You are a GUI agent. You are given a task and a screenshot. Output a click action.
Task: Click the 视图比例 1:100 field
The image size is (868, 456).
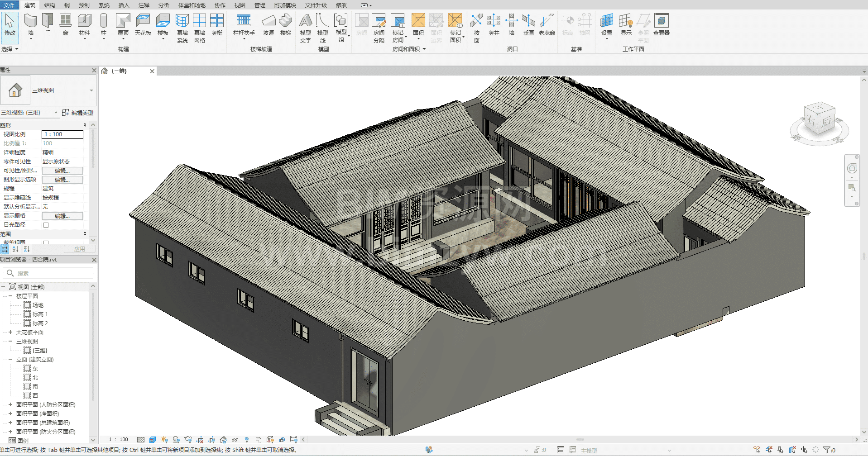coord(62,134)
